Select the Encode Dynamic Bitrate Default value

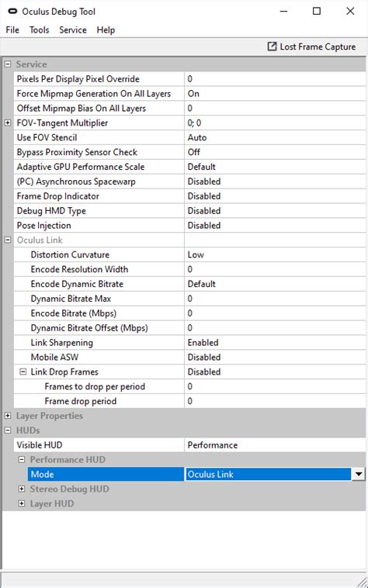275,284
